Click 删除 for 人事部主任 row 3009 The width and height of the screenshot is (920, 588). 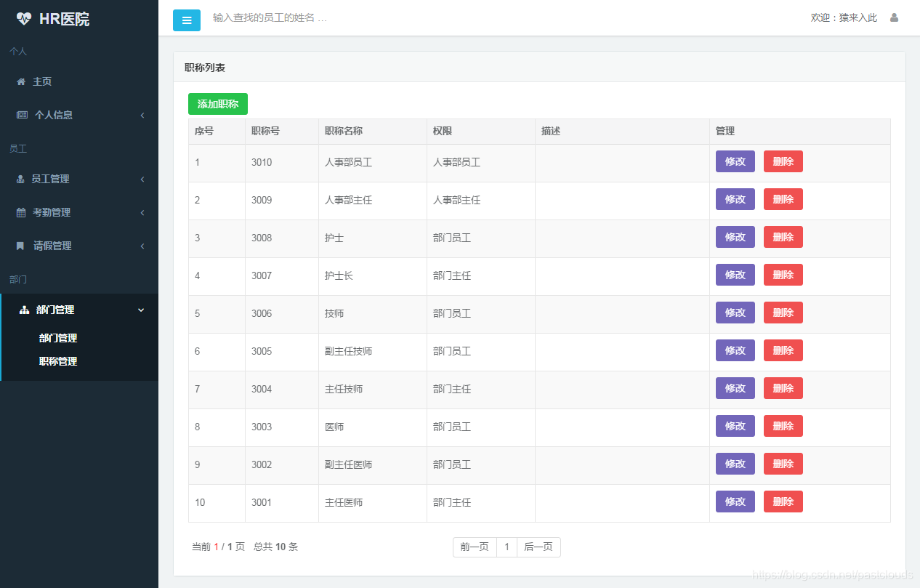tap(783, 199)
